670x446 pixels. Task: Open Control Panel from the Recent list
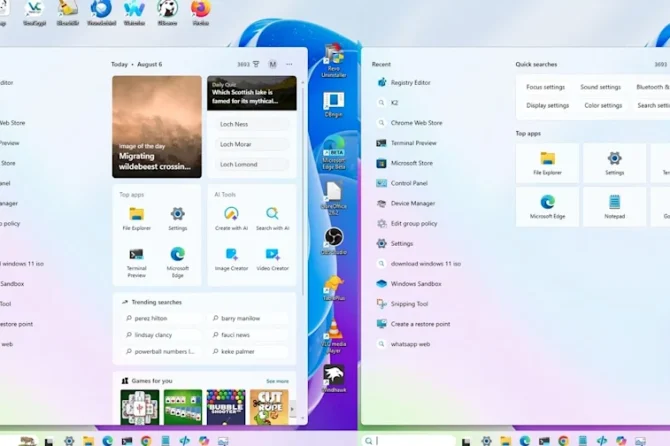[402, 183]
